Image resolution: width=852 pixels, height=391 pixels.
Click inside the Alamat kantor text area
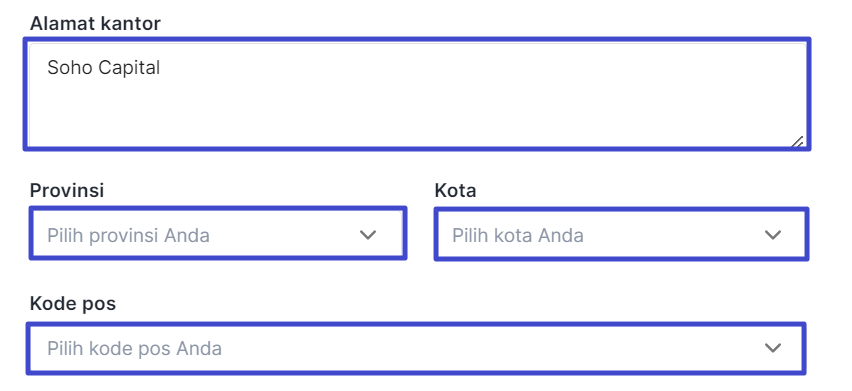[x=417, y=94]
